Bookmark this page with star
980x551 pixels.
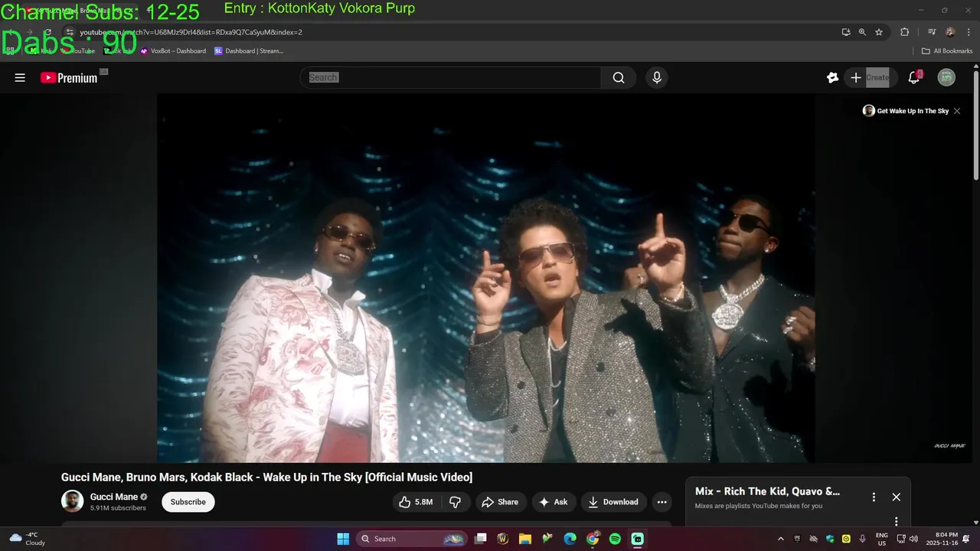coord(879,32)
